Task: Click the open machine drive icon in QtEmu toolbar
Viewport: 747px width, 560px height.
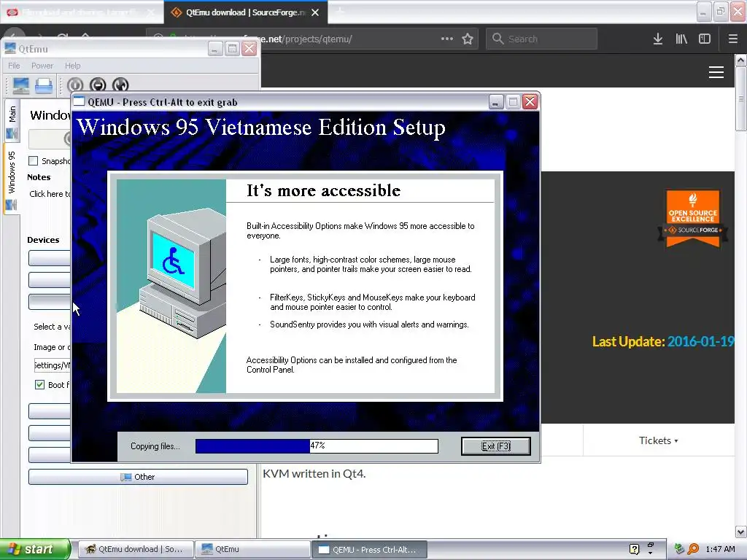Action: click(x=44, y=85)
